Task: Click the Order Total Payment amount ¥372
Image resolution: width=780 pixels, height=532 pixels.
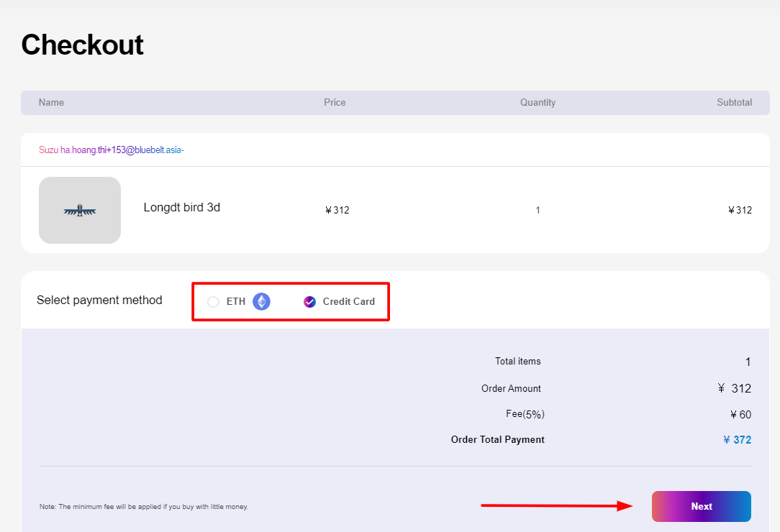Action: (737, 439)
